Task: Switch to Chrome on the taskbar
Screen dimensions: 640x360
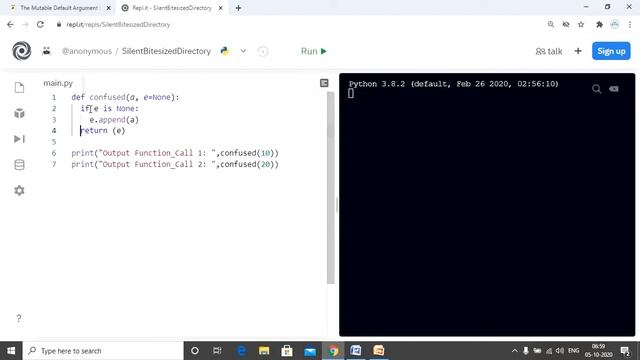Action: pos(333,351)
